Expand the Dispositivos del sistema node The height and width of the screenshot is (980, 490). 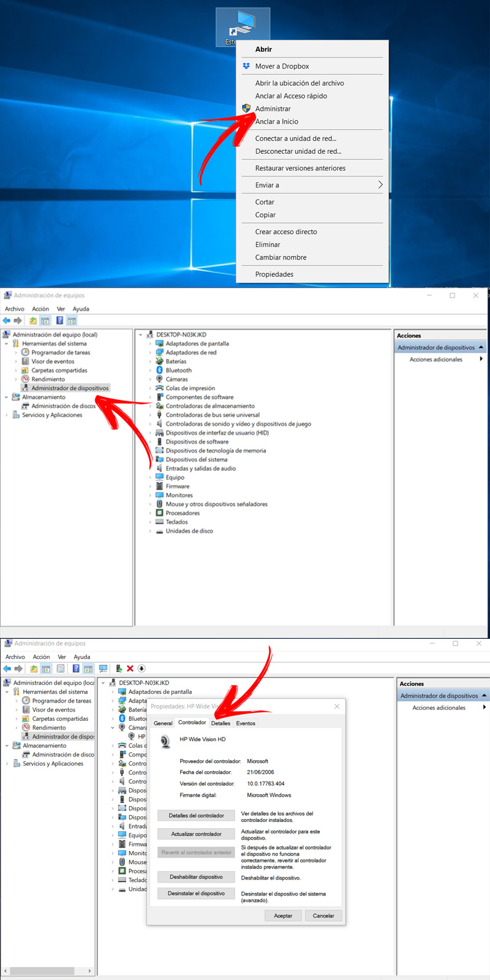[x=149, y=459]
